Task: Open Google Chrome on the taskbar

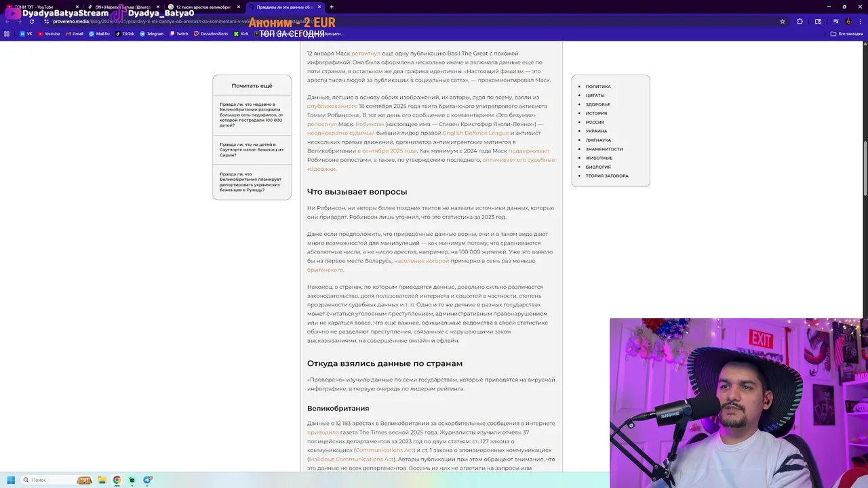Action: point(117,480)
